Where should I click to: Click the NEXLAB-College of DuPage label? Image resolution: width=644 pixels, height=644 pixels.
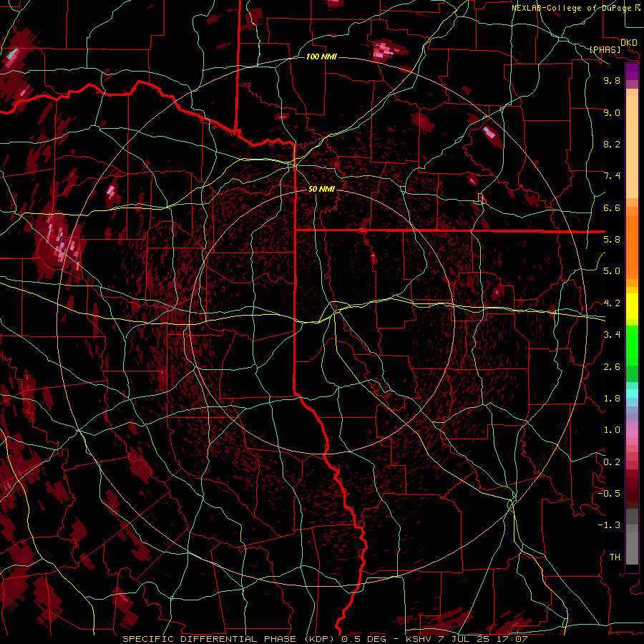[x=573, y=8]
